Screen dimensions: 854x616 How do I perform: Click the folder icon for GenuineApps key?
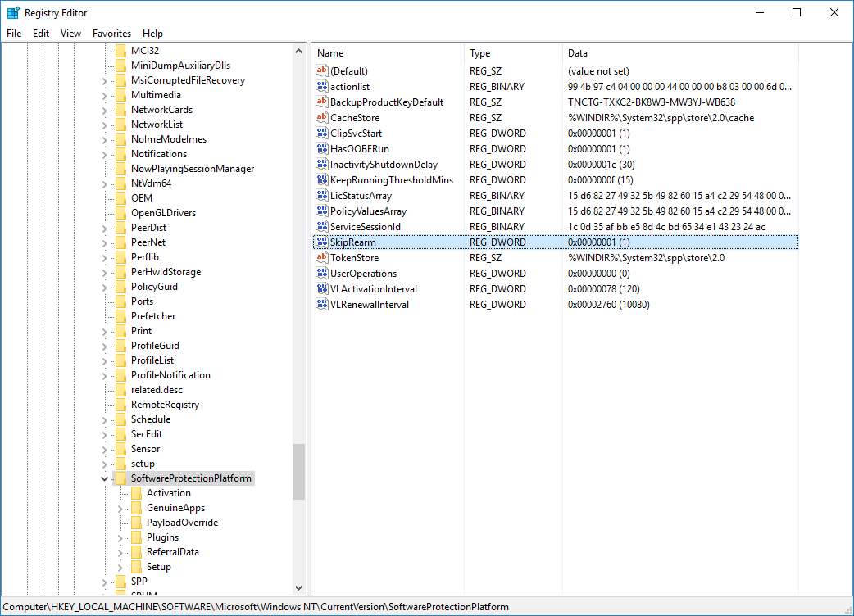(x=137, y=508)
